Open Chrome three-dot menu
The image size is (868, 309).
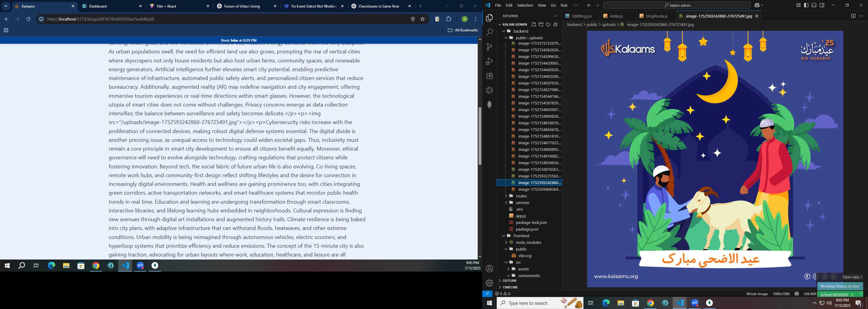(x=476, y=19)
